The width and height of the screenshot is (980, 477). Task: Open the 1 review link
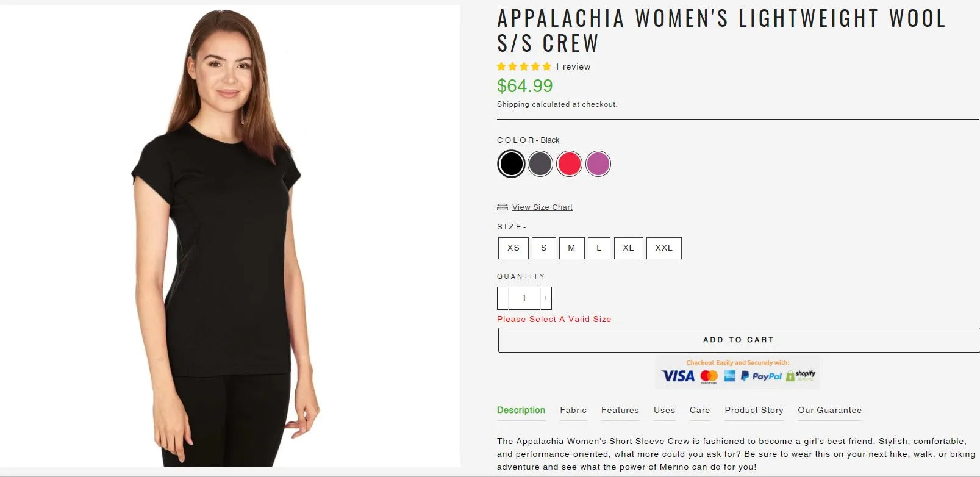573,67
